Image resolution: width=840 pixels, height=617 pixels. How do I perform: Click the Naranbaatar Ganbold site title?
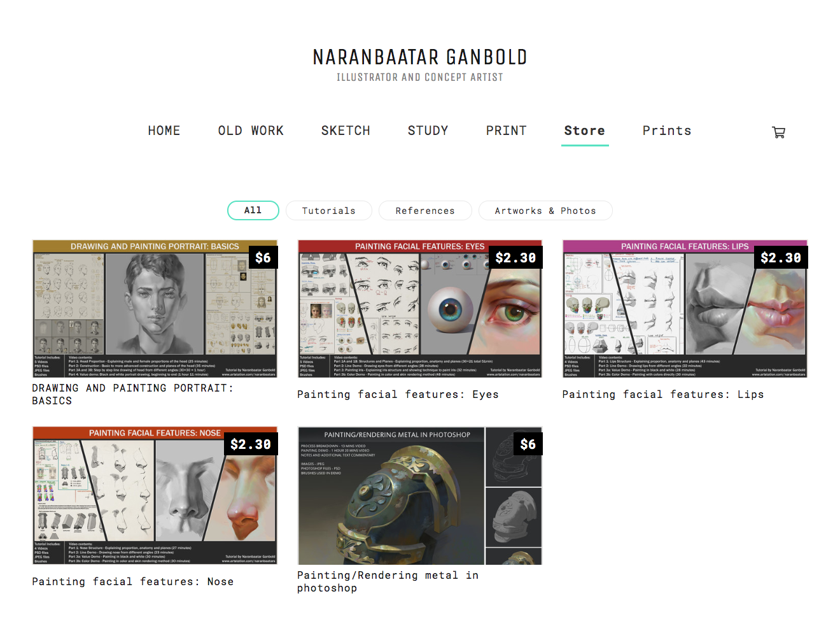(420, 57)
